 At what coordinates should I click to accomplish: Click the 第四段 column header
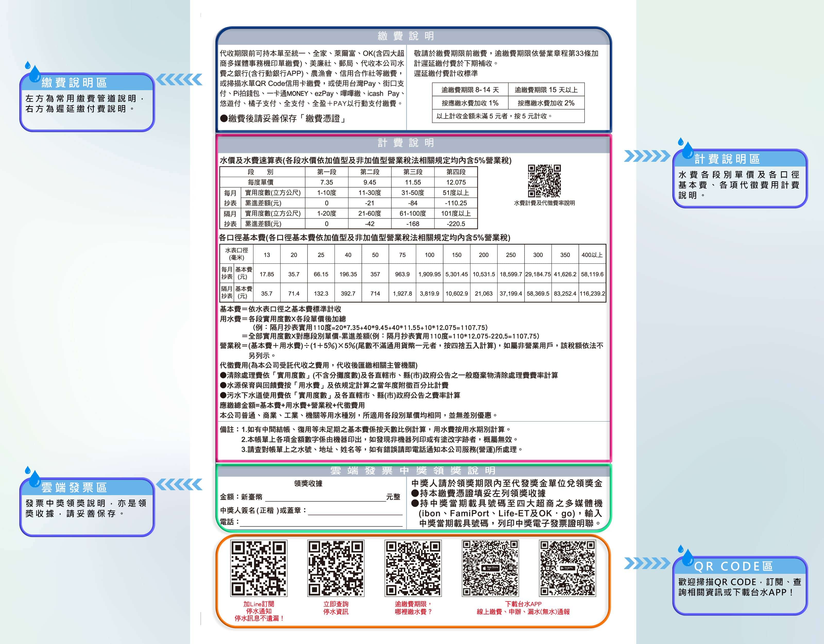pyautogui.click(x=456, y=172)
